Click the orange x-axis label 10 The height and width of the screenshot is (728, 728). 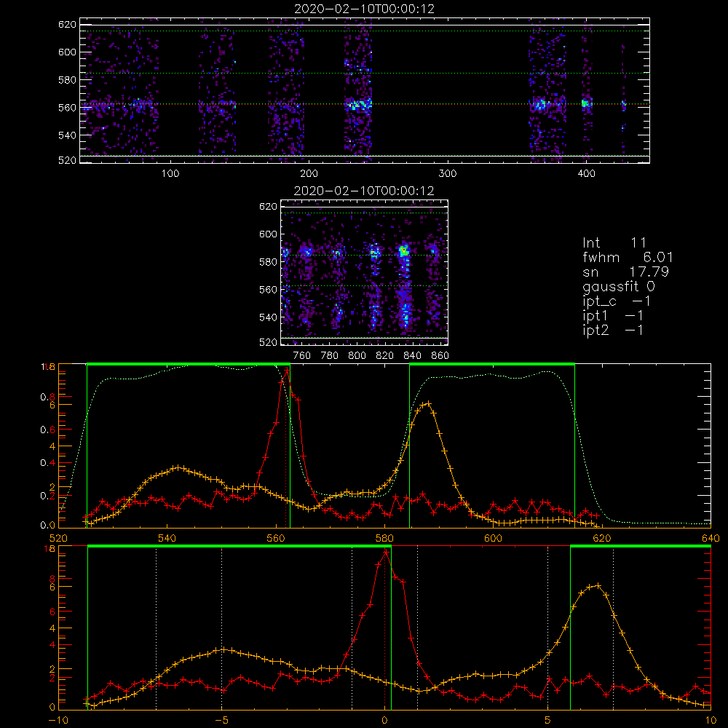tap(711, 720)
